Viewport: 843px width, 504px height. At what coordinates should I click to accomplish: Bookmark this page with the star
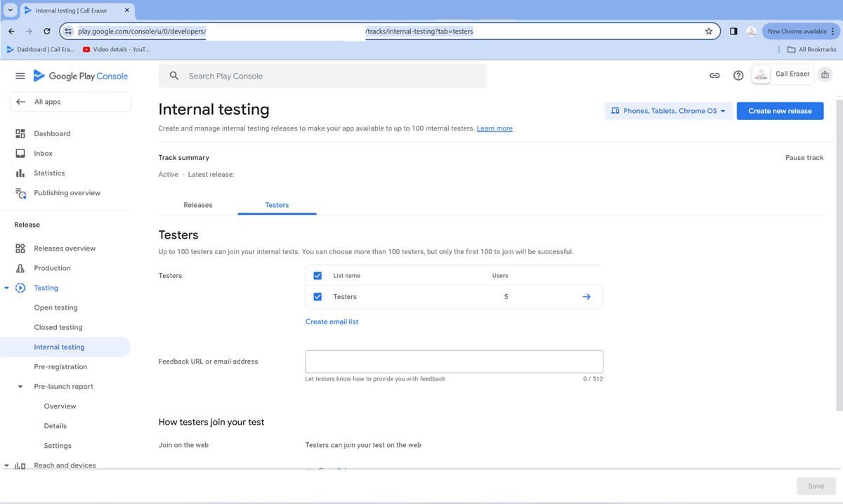tap(709, 31)
